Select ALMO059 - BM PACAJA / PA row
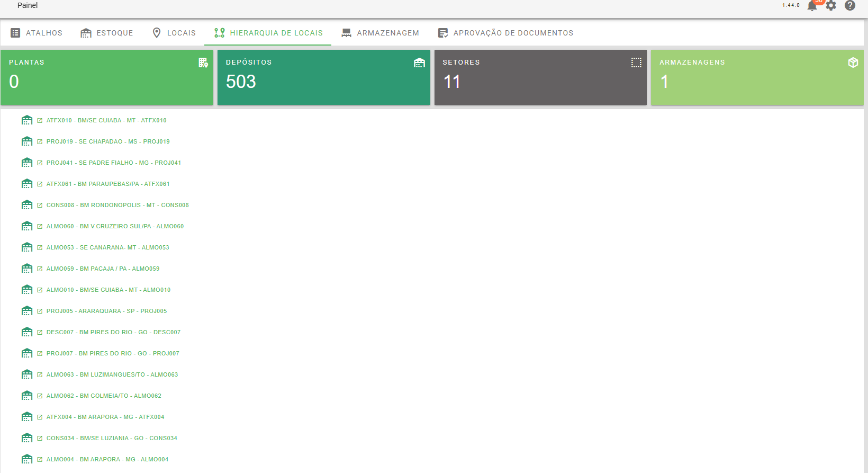The image size is (868, 473). (x=103, y=269)
